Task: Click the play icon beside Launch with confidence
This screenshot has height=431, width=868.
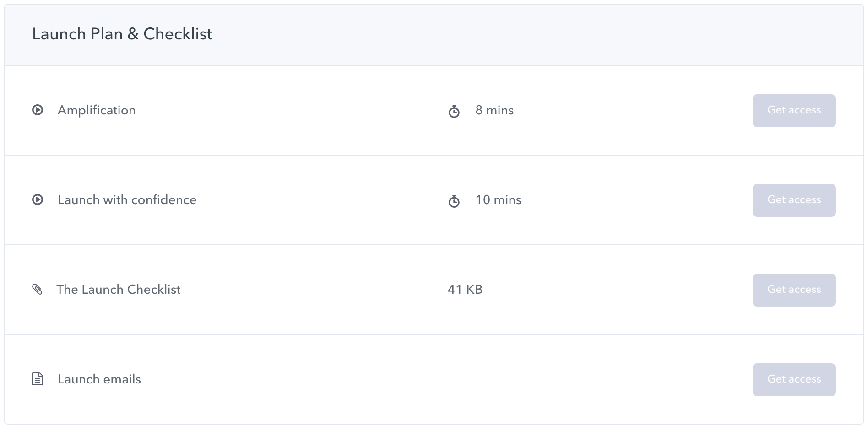Action: tap(38, 199)
